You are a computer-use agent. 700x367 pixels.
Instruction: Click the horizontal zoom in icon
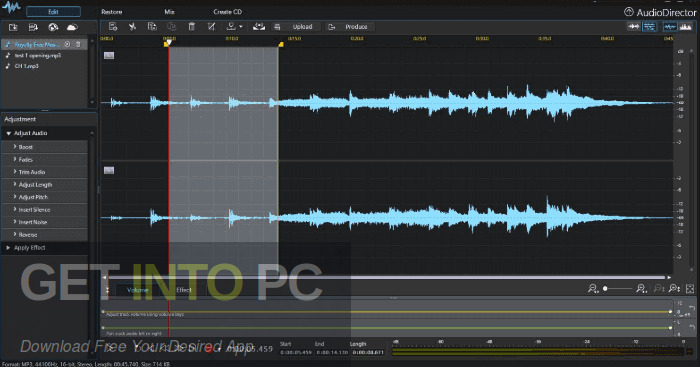[642, 289]
